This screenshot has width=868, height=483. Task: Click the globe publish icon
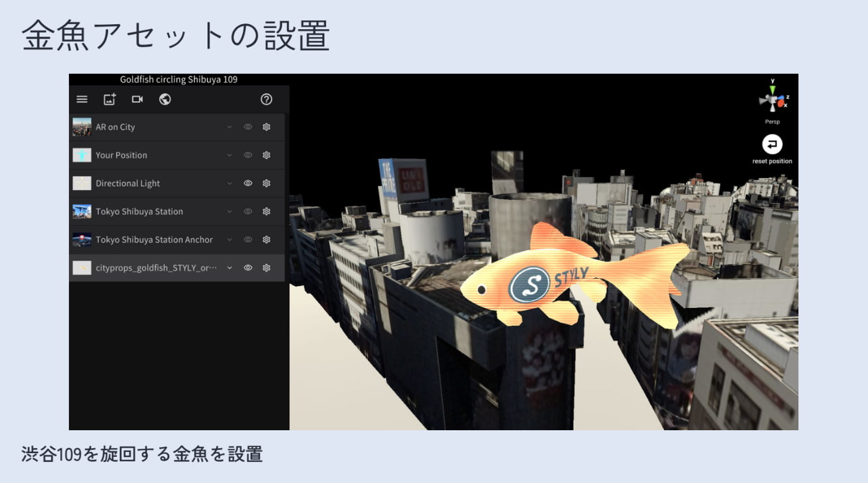(165, 99)
